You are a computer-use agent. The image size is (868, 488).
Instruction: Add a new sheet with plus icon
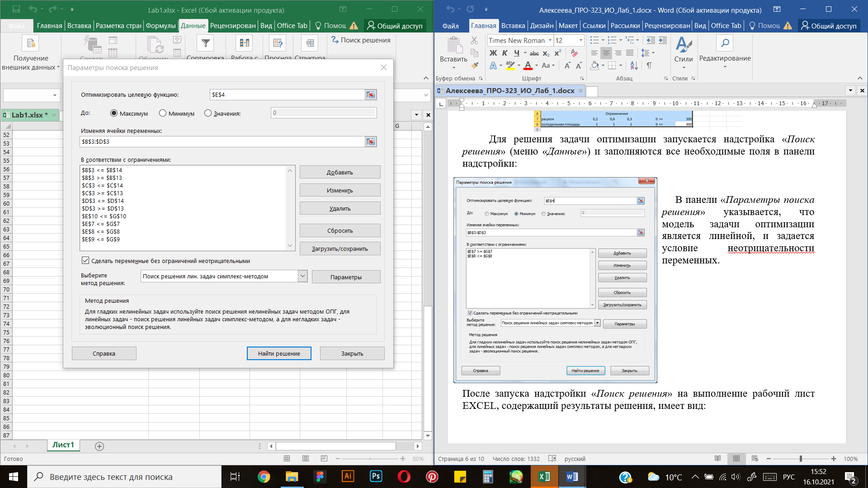coord(99,446)
